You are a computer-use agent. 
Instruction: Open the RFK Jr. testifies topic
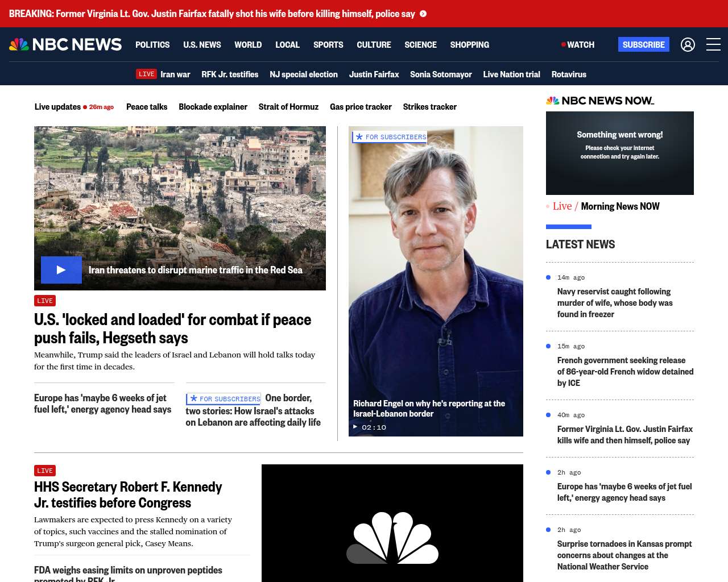[x=230, y=74]
